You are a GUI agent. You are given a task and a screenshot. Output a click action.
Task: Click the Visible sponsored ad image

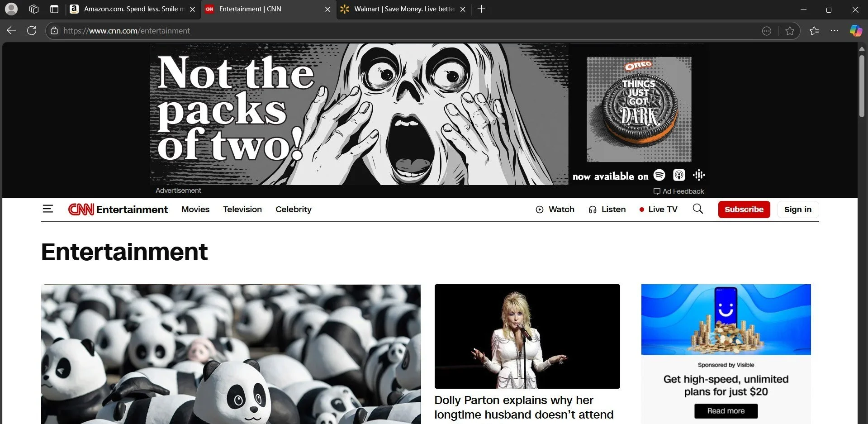[x=726, y=319]
